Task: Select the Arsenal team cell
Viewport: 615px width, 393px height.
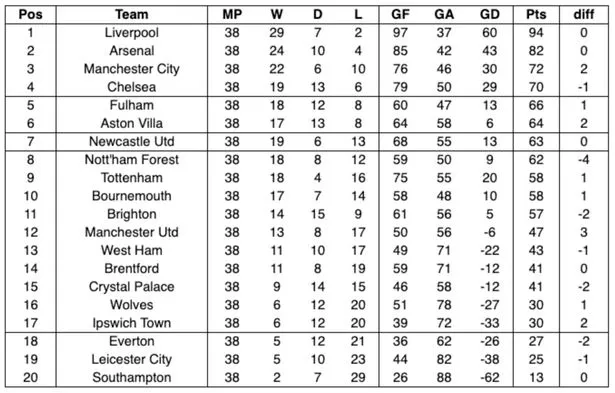Action: pyautogui.click(x=132, y=51)
